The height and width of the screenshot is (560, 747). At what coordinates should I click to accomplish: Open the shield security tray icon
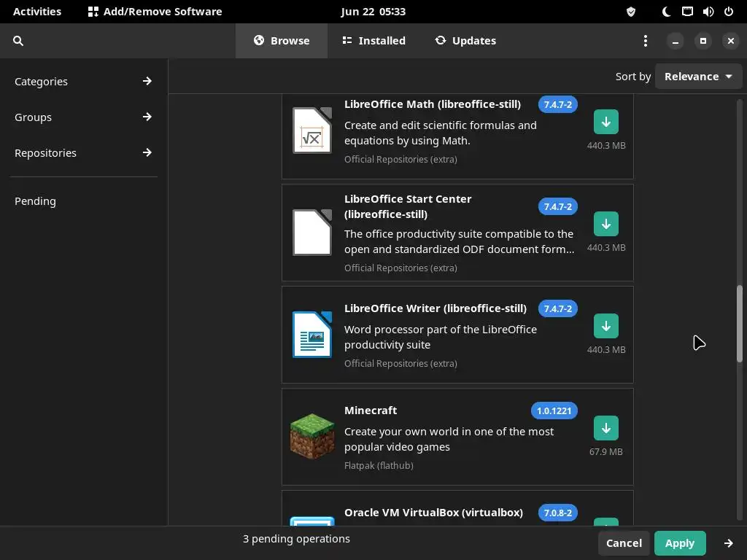[x=631, y=12]
